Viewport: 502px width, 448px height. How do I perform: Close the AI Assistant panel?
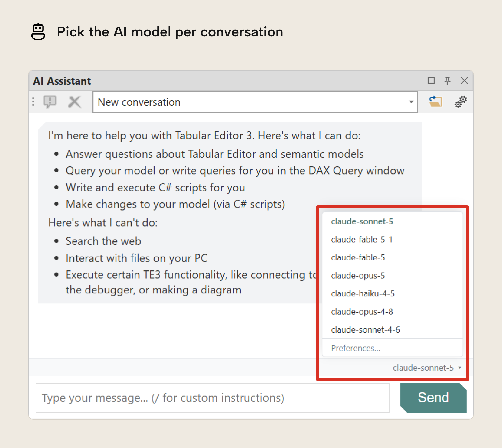[464, 80]
